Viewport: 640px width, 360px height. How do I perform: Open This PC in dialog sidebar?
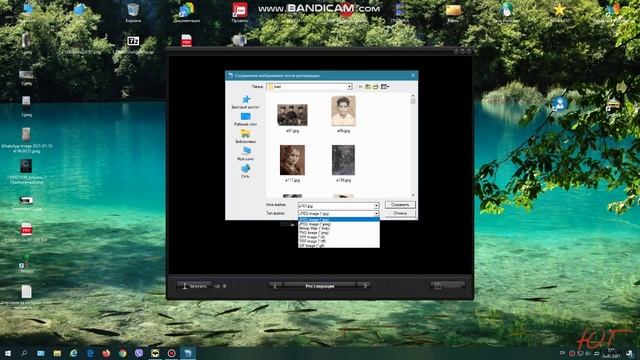(245, 153)
